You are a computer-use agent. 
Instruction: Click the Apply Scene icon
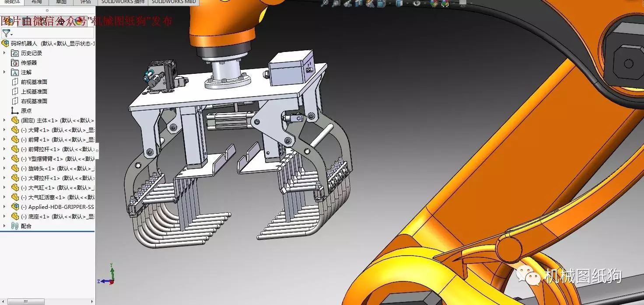pyautogui.click(x=445, y=3)
